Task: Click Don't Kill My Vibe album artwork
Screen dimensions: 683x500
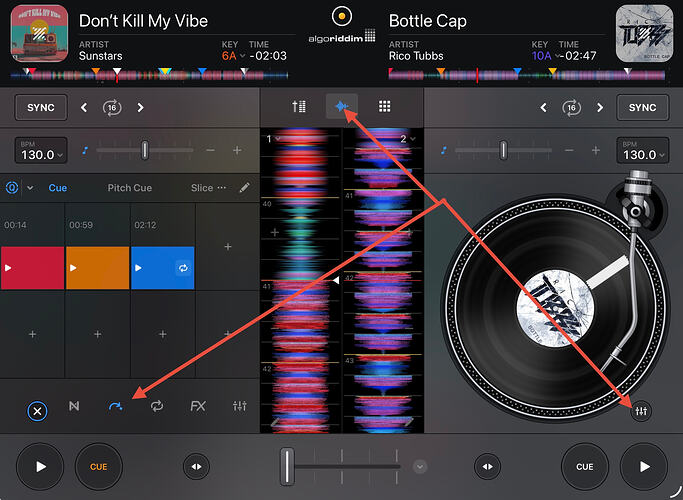Action: [x=39, y=33]
